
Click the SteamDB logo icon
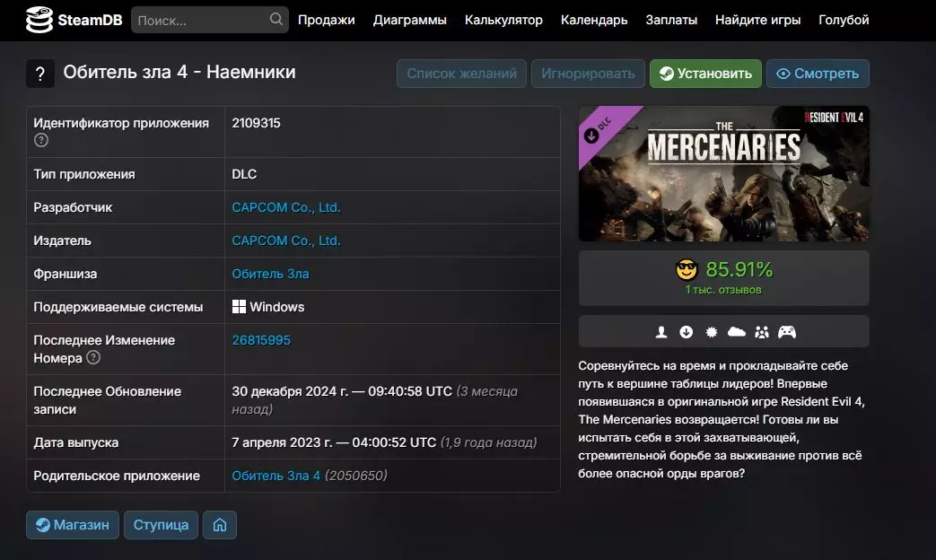coord(39,20)
